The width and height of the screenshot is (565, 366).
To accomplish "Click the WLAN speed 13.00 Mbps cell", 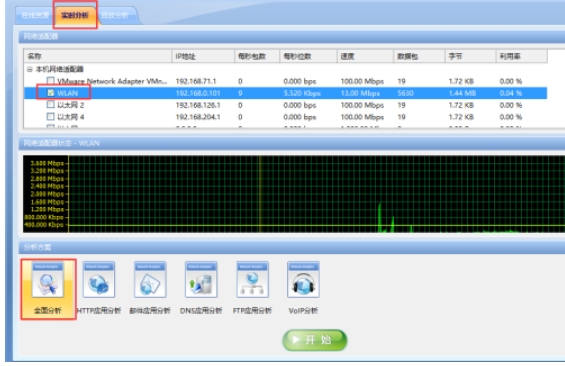I will pyautogui.click(x=360, y=93).
